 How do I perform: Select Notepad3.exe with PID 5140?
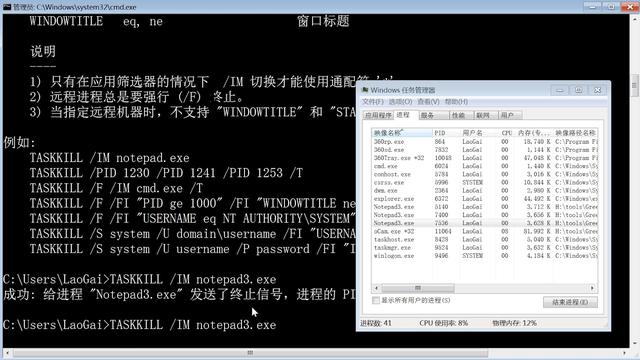point(485,207)
